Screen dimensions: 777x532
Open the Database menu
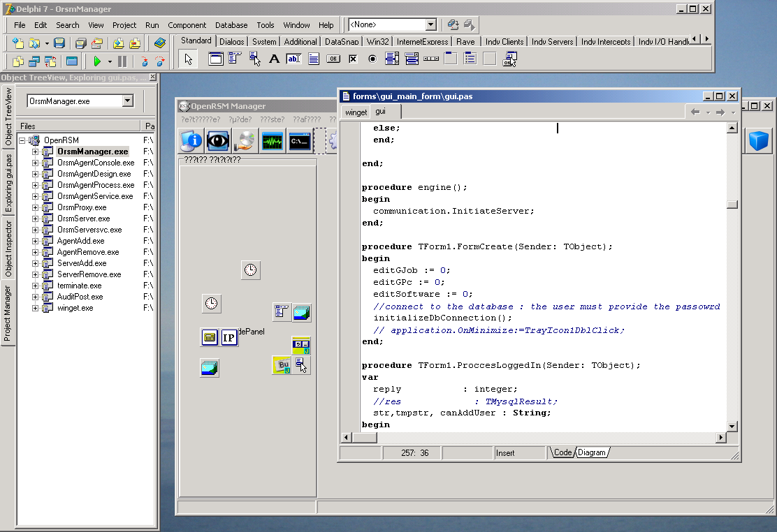click(231, 24)
